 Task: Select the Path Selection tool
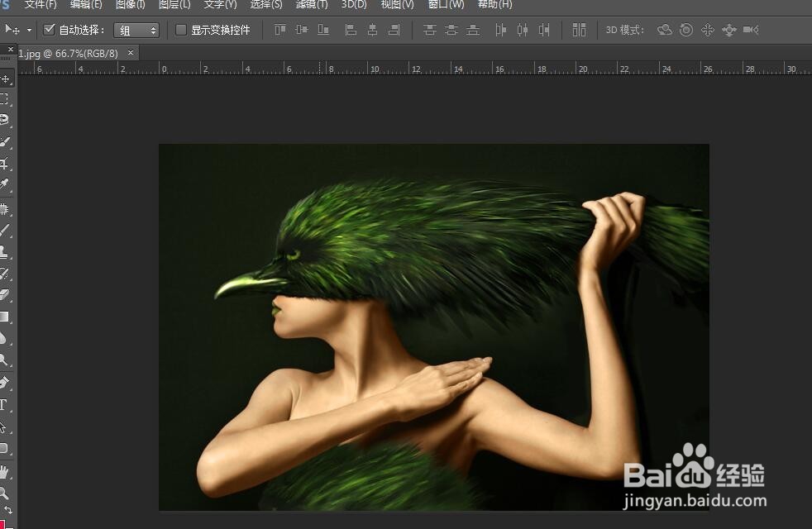[x=4, y=427]
